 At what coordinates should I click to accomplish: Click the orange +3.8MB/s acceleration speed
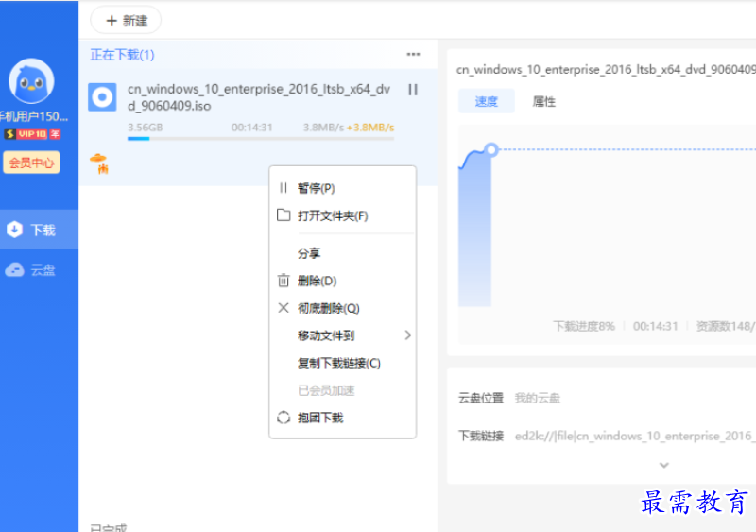pyautogui.click(x=370, y=128)
